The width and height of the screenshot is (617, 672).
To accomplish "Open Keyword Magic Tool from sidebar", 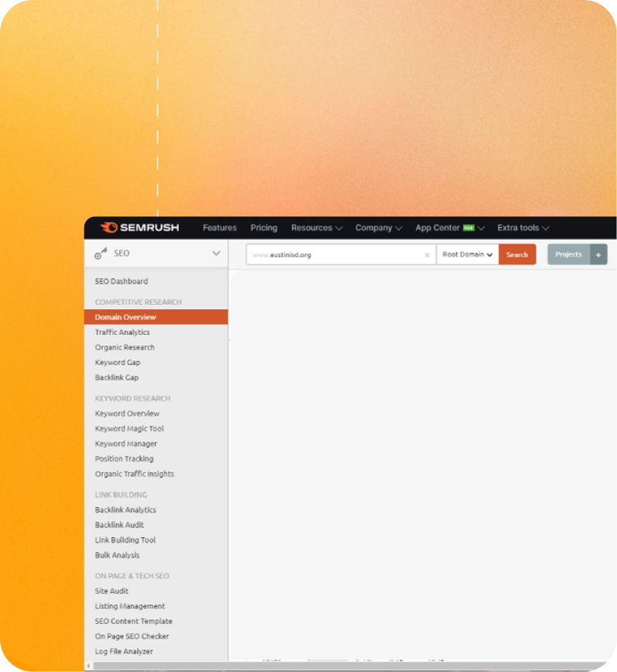I will pos(129,429).
